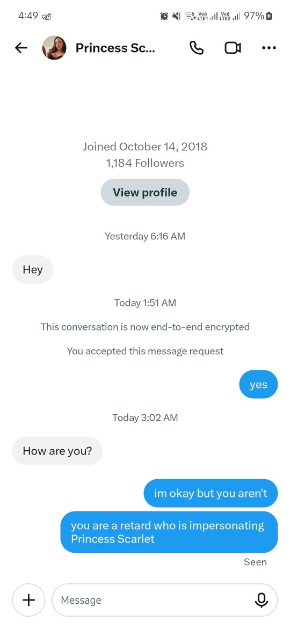Screen dimensions: 290x644
Task: Open the View profile button
Action: 145,192
